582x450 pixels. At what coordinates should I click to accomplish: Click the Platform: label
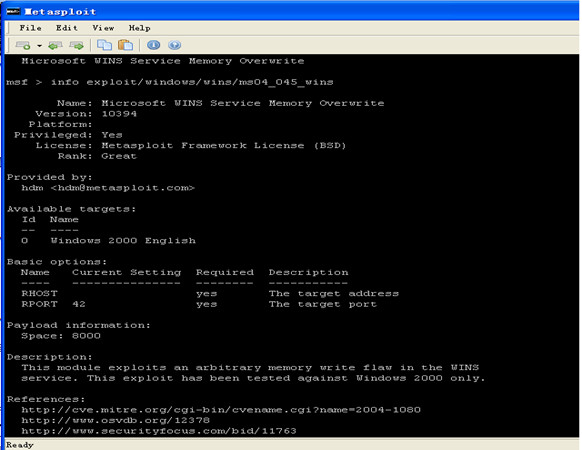(61, 124)
